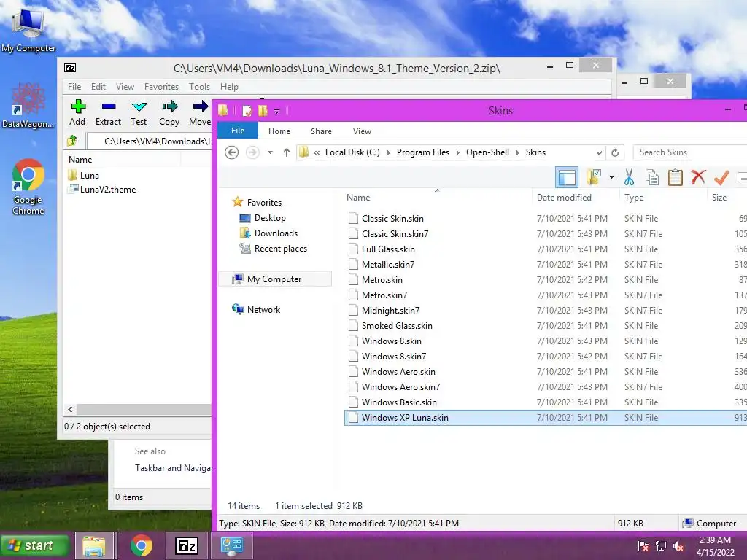Screen dimensions: 747x560
Task: Click the New folder icon in quick access toolbar
Action: pyautogui.click(x=263, y=111)
